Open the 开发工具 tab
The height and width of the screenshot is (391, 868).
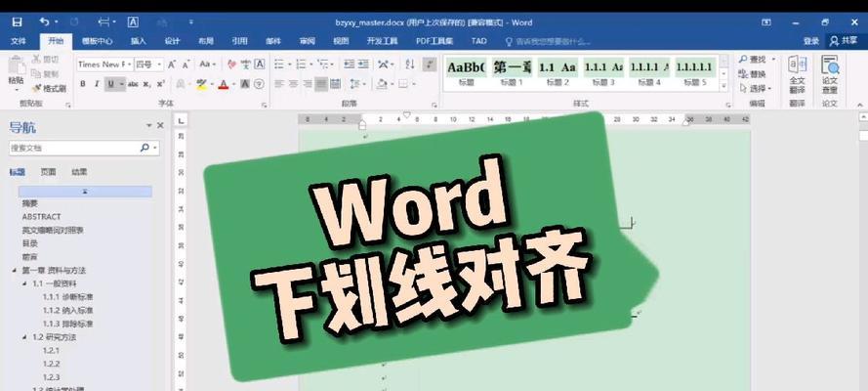tap(382, 41)
